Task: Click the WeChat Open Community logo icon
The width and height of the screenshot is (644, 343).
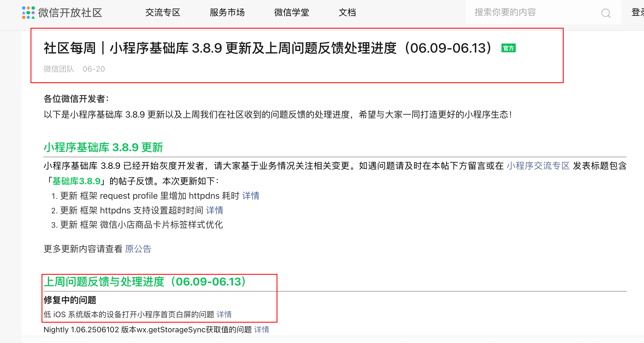Action: click(x=28, y=13)
